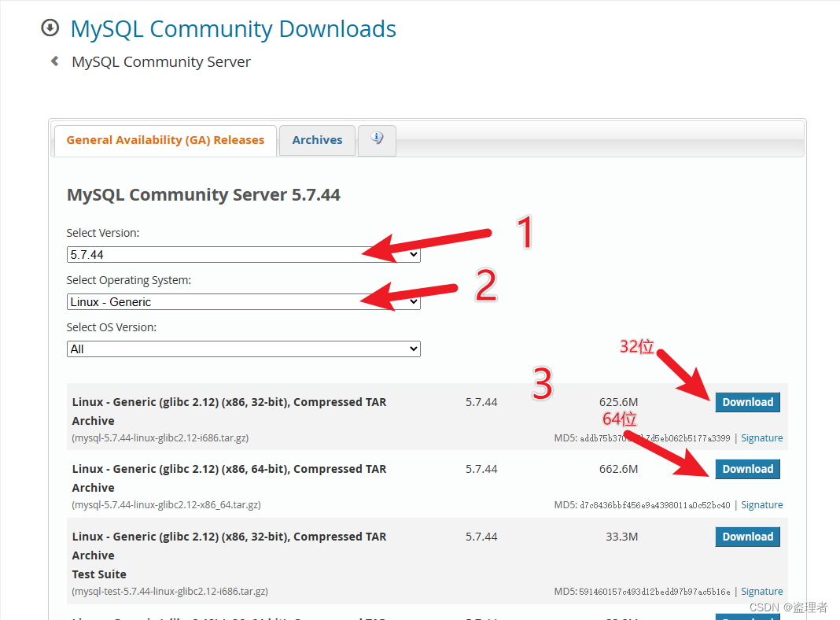Open the Select Version dropdown showing 5.7.44
The width and height of the screenshot is (840, 620).
[x=243, y=255]
